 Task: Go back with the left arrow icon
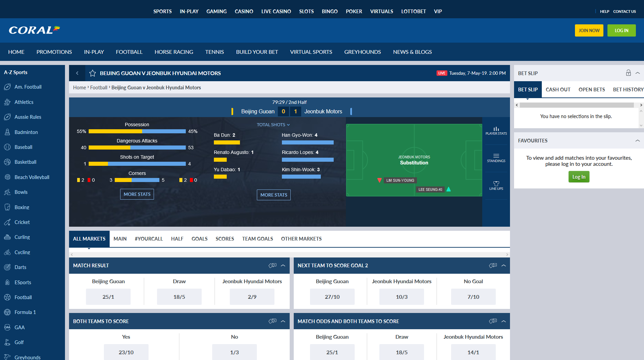tap(77, 73)
